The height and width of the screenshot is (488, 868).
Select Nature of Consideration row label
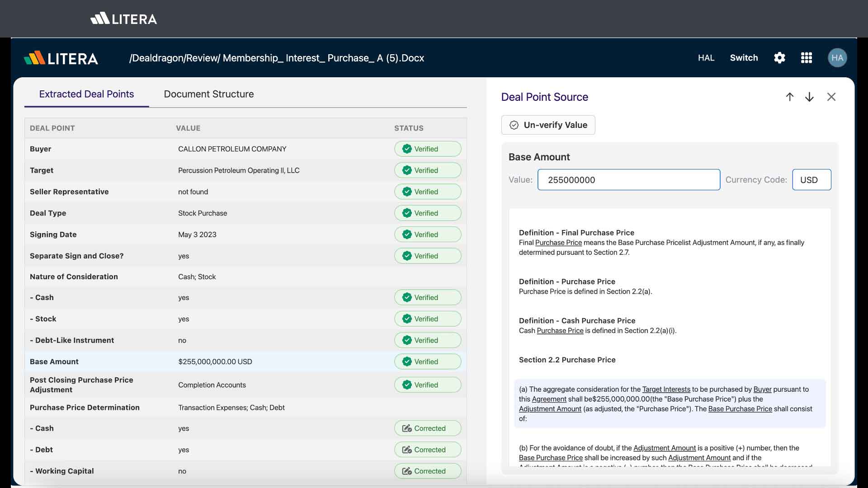[x=74, y=277]
